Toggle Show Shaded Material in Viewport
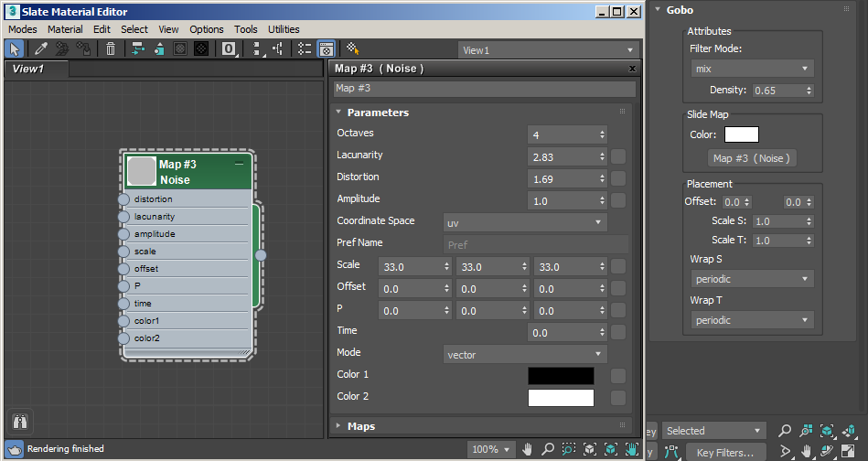This screenshot has height=461, width=868. [x=180, y=48]
